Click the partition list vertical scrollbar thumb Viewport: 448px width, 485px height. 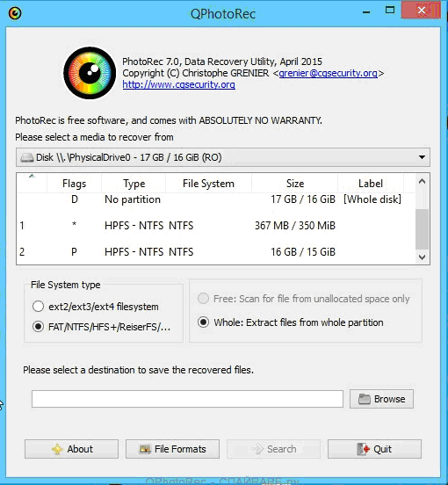point(422,229)
